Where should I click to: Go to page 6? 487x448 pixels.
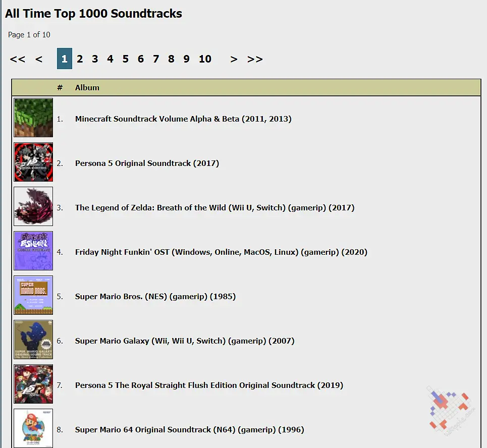coord(141,59)
